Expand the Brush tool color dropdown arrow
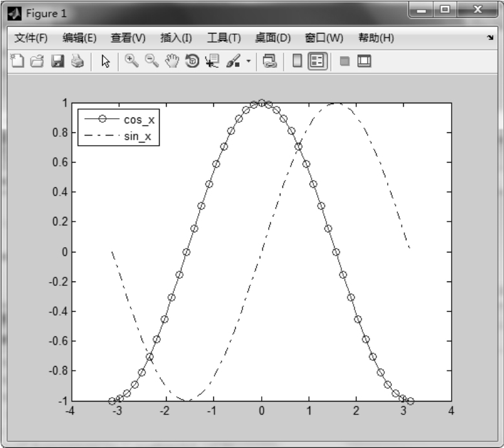The image size is (504, 448). click(249, 62)
